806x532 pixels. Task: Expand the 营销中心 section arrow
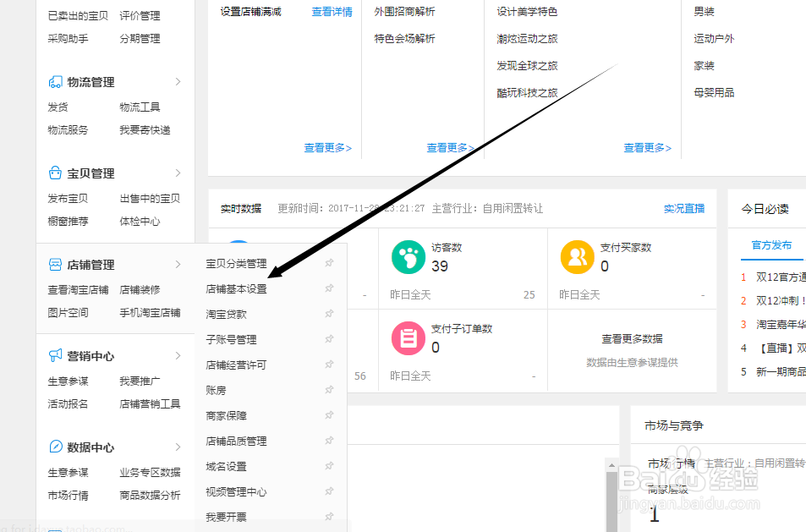(178, 356)
